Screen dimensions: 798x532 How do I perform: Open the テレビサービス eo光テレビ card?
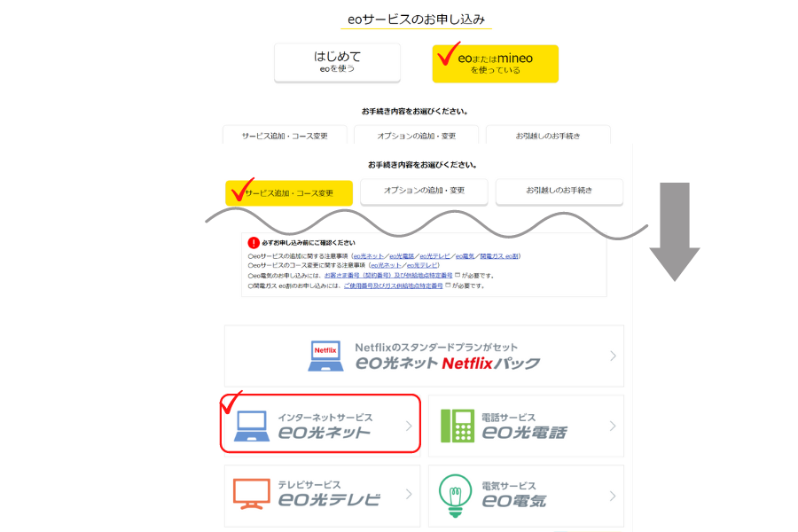(322, 496)
